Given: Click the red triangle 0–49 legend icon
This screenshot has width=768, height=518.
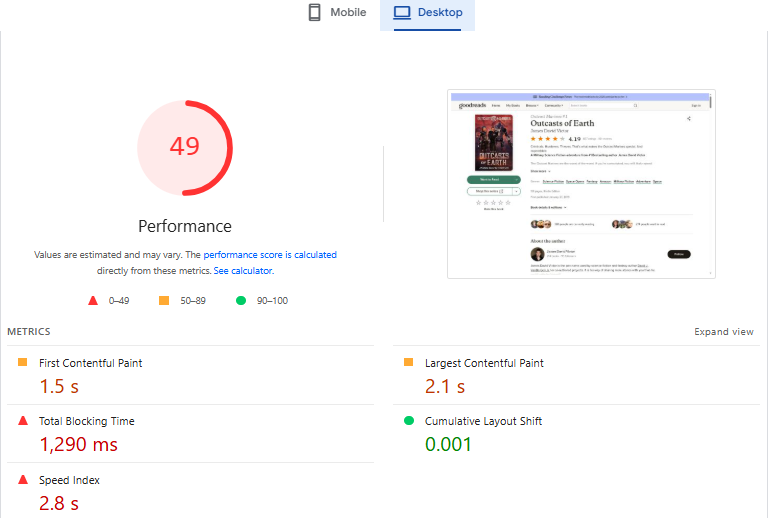Looking at the screenshot, I should point(93,301).
